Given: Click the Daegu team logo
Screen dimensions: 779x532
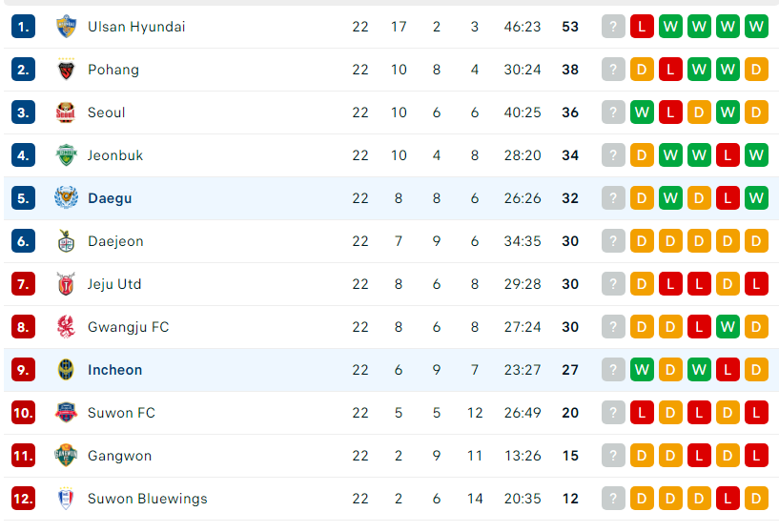Looking at the screenshot, I should tap(66, 197).
